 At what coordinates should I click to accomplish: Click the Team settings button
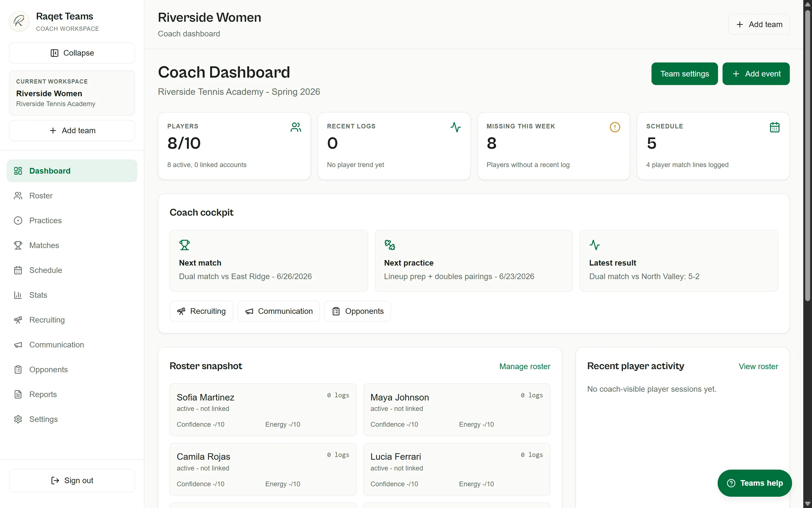(x=685, y=74)
